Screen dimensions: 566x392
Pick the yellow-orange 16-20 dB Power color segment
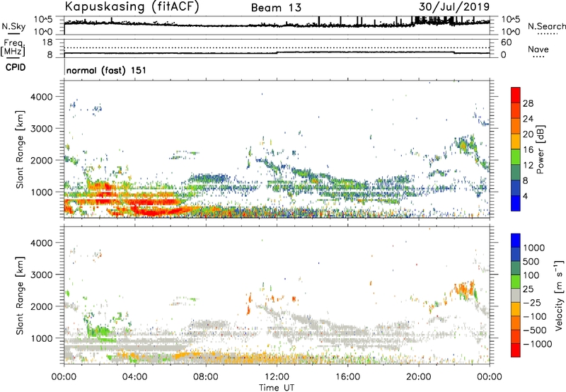click(x=516, y=142)
